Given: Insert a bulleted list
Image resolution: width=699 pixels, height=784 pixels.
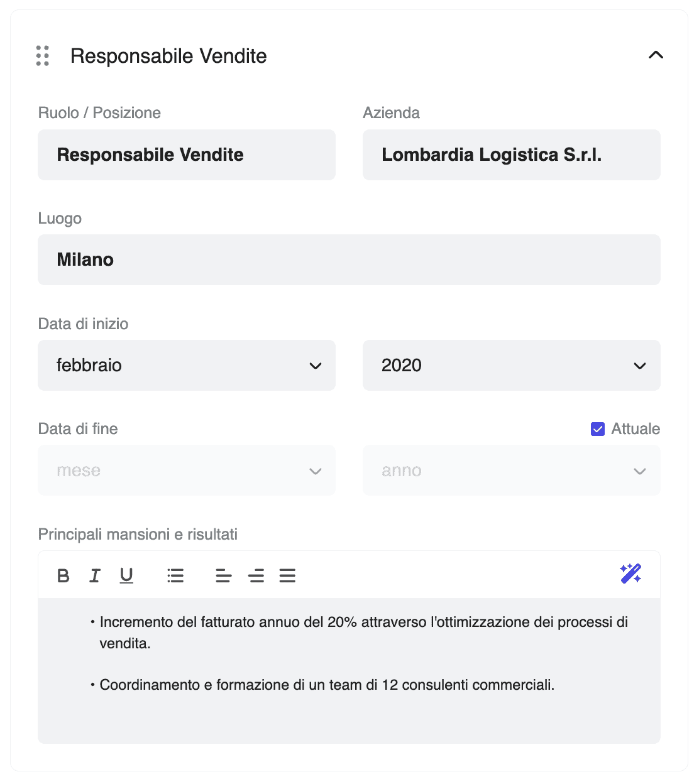Looking at the screenshot, I should click(175, 575).
